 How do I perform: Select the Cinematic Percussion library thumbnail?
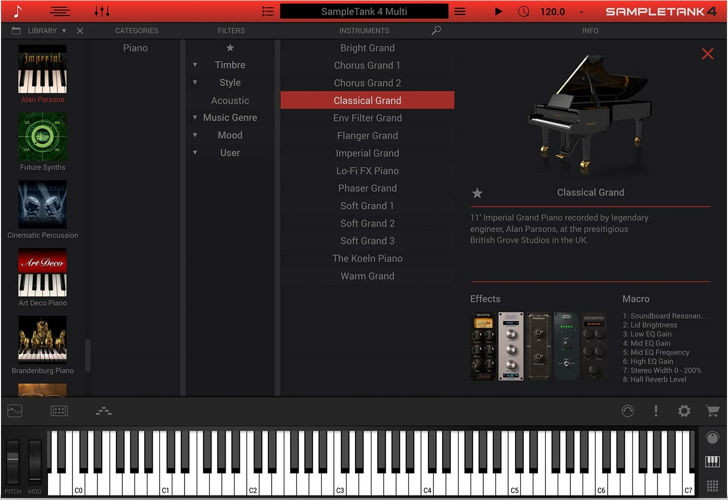[42, 205]
